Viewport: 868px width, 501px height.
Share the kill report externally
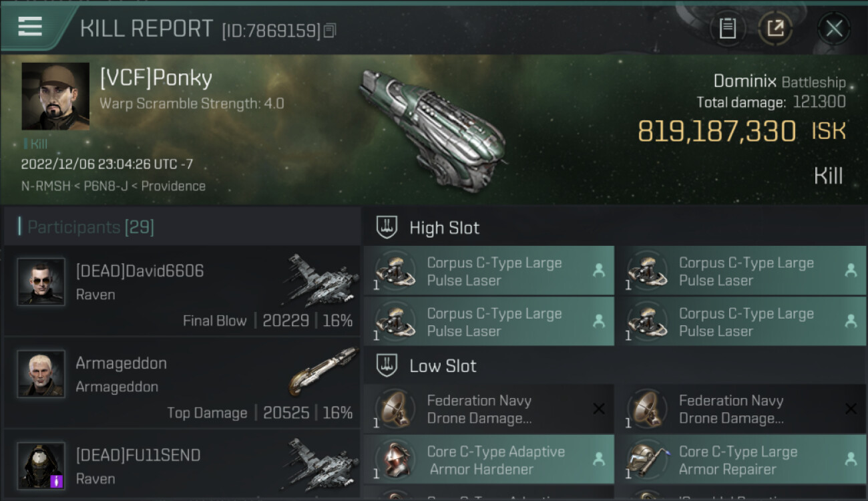[x=775, y=29]
